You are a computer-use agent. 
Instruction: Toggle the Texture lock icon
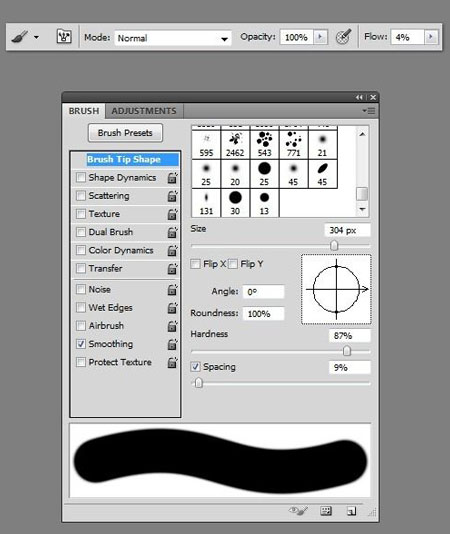(x=173, y=214)
